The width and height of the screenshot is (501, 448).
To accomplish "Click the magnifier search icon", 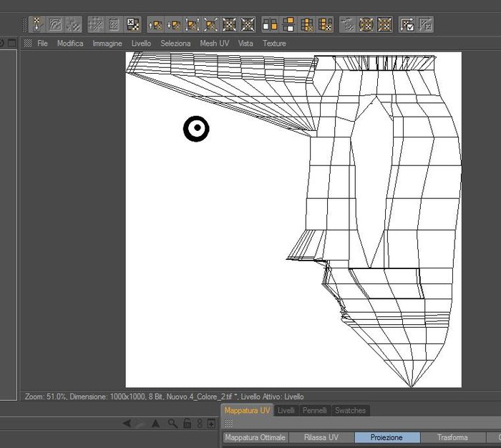I will point(173,424).
